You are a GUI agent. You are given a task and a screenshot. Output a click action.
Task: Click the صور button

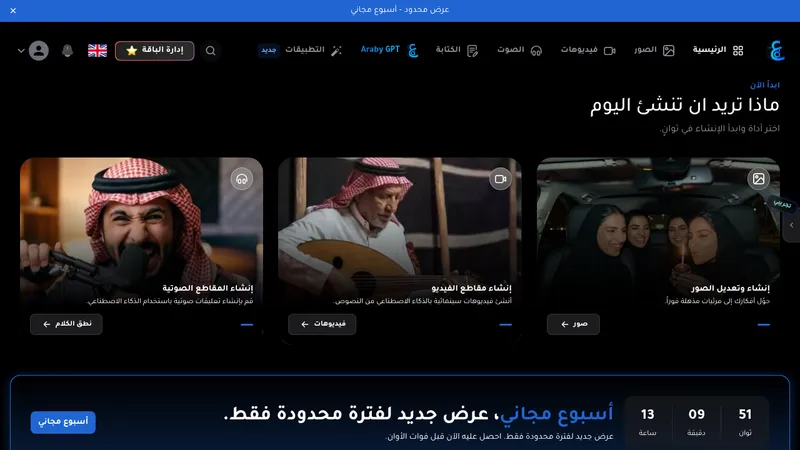(573, 324)
